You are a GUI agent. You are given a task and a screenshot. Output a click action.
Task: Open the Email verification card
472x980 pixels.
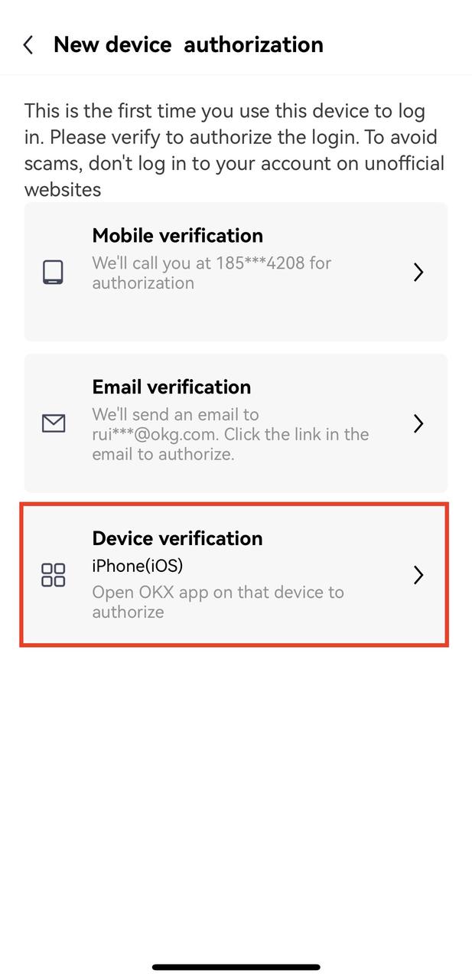pyautogui.click(x=236, y=423)
